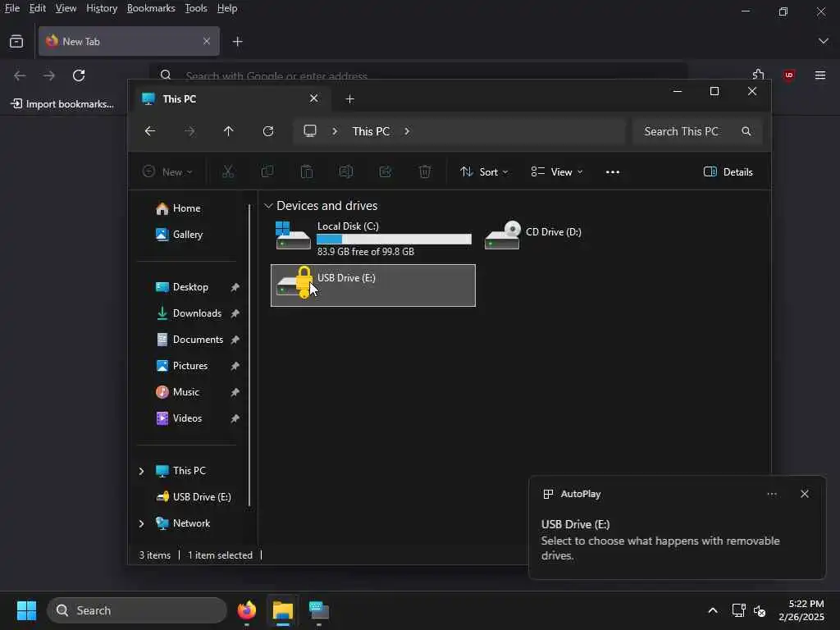840x630 pixels.
Task: Click the taskbar clock and date
Action: 801,610
